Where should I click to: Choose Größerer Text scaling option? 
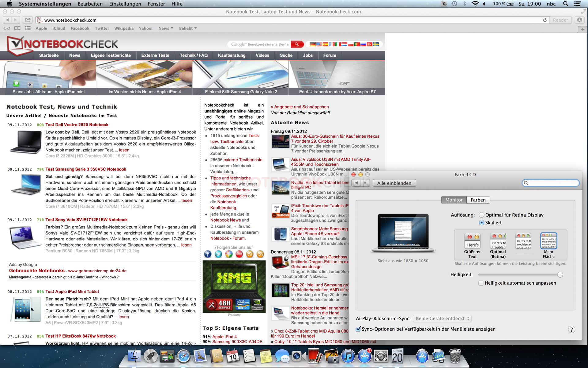[x=473, y=245]
